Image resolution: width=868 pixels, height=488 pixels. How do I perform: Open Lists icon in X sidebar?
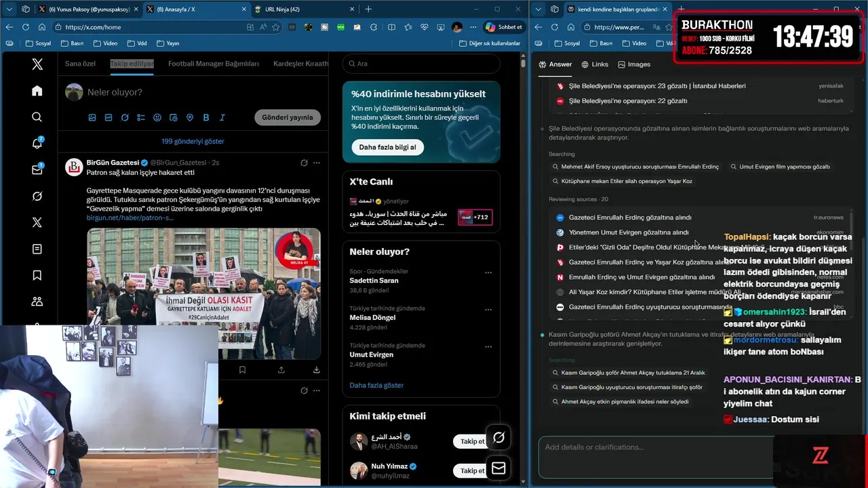tap(37, 249)
